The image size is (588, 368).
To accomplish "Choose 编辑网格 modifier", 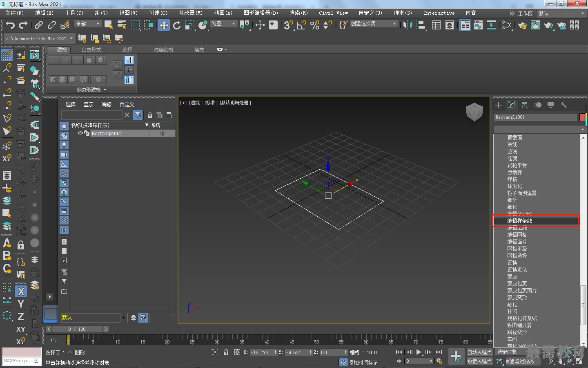I will (517, 235).
